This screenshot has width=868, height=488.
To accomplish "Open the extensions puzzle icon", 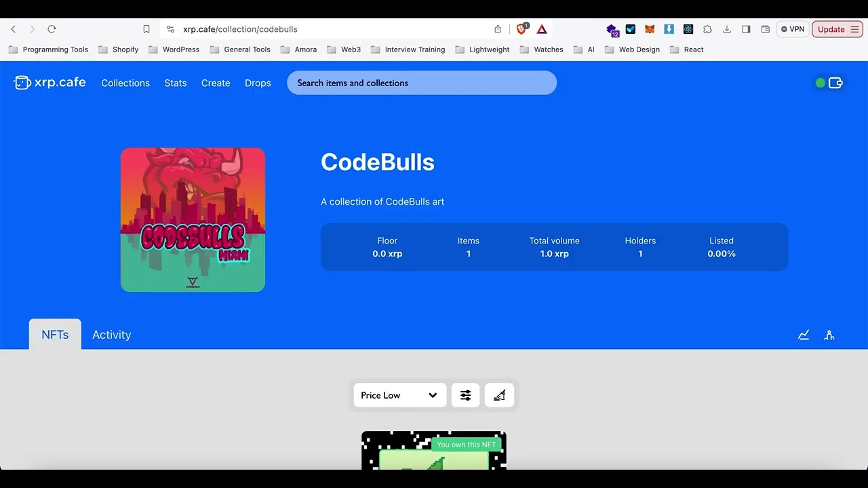I will 707,29.
